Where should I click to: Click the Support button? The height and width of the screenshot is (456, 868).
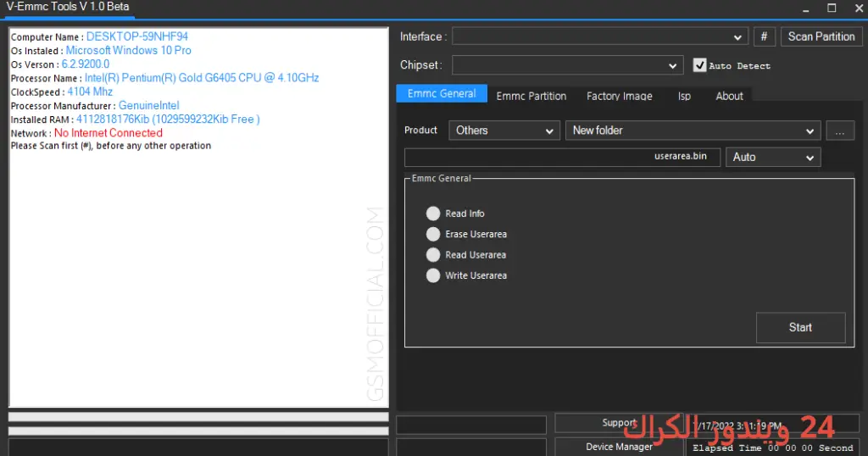(619, 423)
